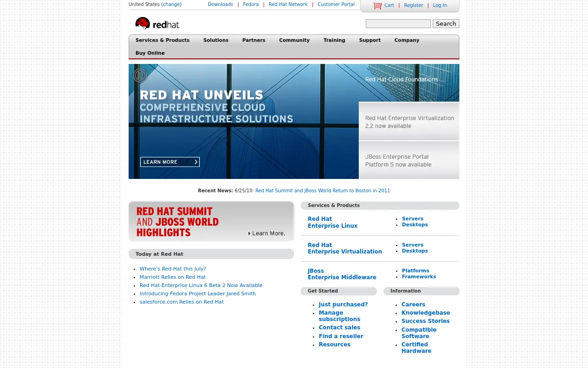Image resolution: width=588 pixels, height=368 pixels.
Task: Go to the Fedora link
Action: (251, 5)
